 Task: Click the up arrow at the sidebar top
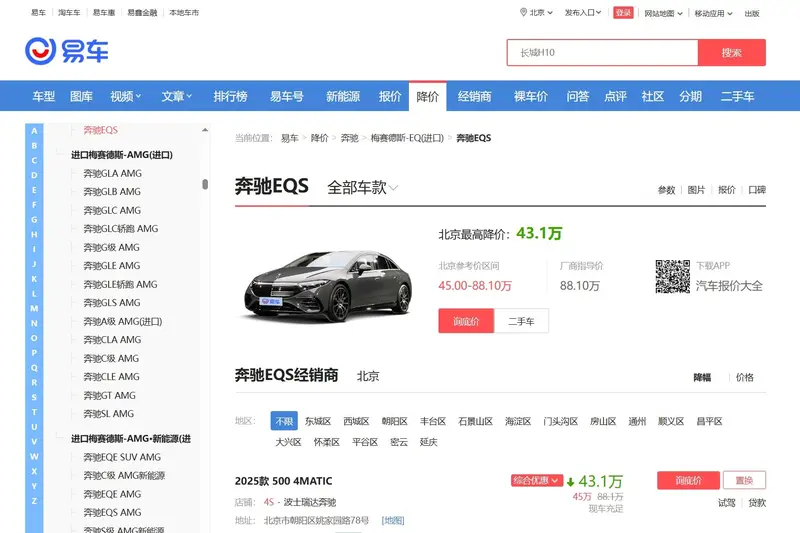[205, 130]
